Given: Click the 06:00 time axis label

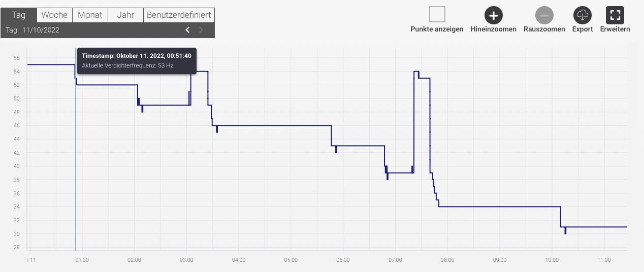Looking at the screenshot, I should [343, 260].
